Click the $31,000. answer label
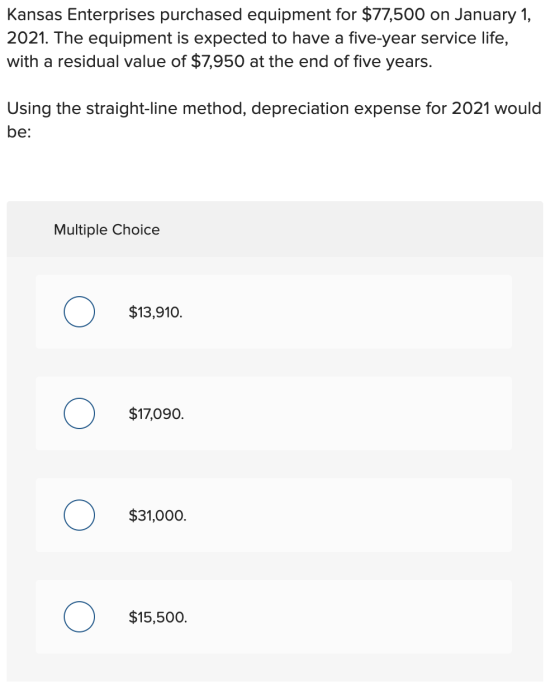The width and height of the screenshot is (560, 695). [157, 515]
